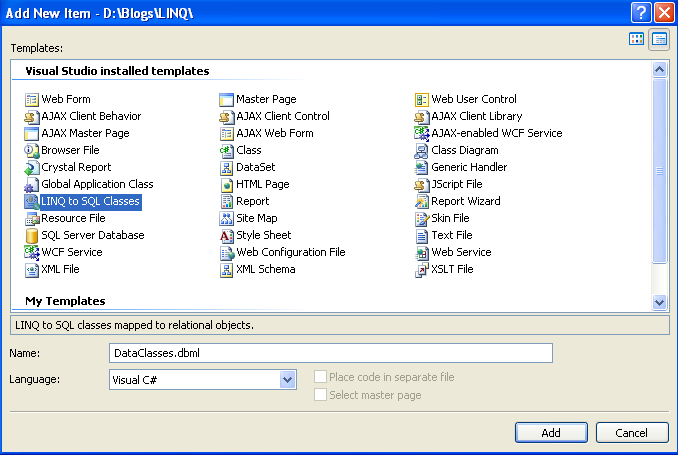Pick the Style Sheet icon
The image size is (679, 455).
coord(226,236)
